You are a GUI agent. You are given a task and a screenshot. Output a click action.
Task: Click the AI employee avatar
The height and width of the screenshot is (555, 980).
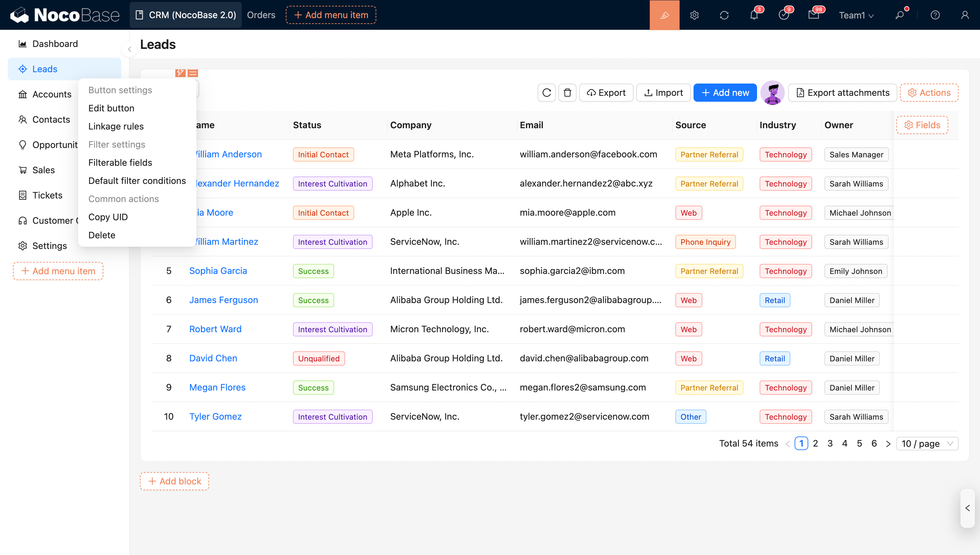773,93
